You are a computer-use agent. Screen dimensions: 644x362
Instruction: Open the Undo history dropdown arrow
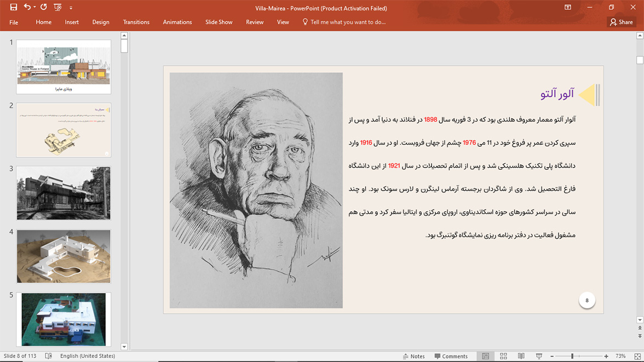(x=34, y=8)
